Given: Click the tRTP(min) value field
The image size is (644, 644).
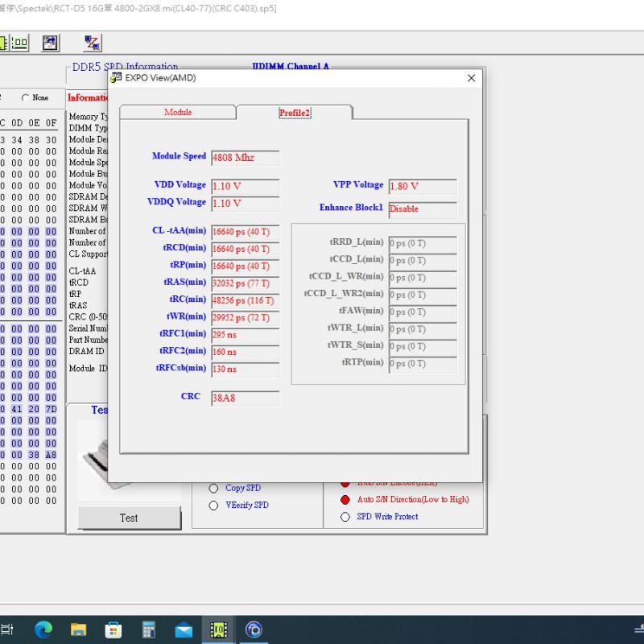Looking at the screenshot, I should coord(423,364).
